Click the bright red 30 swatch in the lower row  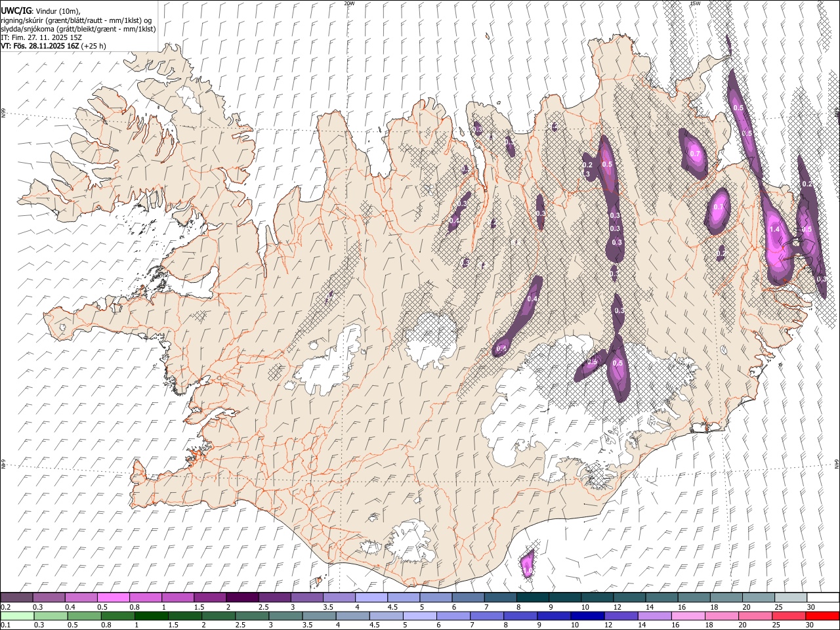822,616
